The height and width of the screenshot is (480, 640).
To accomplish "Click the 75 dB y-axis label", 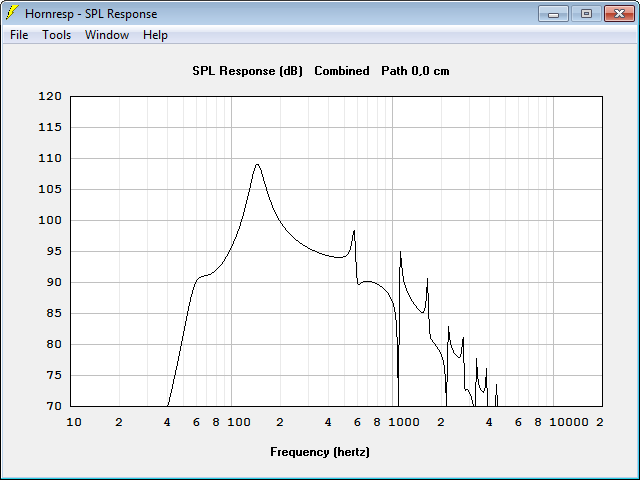I will coord(54,376).
